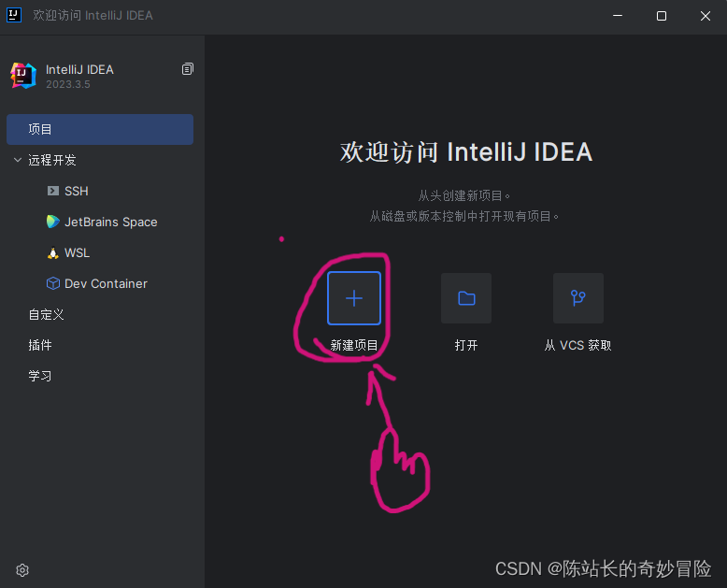Image resolution: width=727 pixels, height=588 pixels.
Task: Click the IJ icon in title bar
Action: click(14, 15)
